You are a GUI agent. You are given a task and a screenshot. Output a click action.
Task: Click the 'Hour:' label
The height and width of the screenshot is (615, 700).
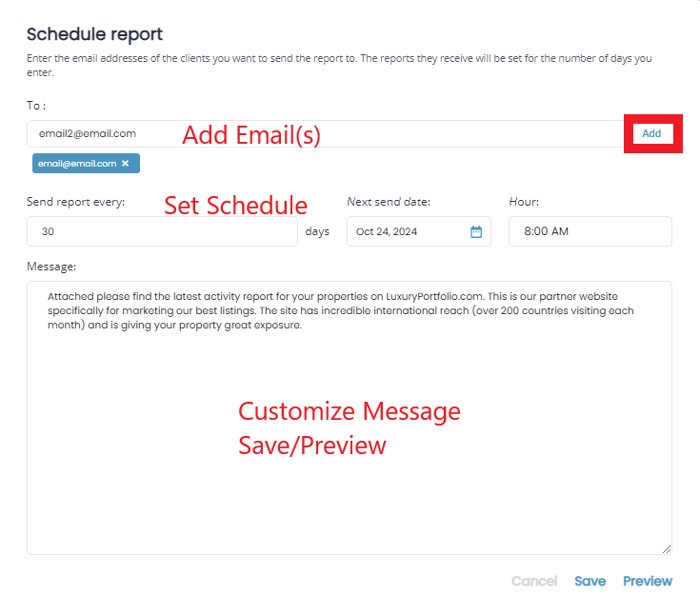click(x=524, y=202)
